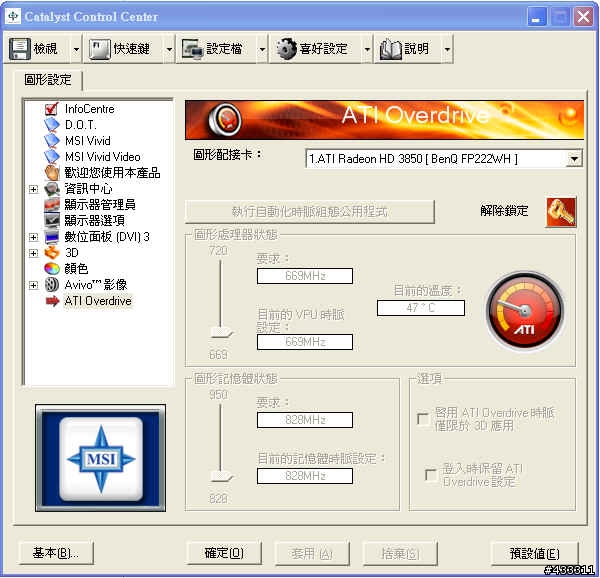Screen dimensions: 600x578
Task: Expand the 3D tree node
Action: click(34, 253)
